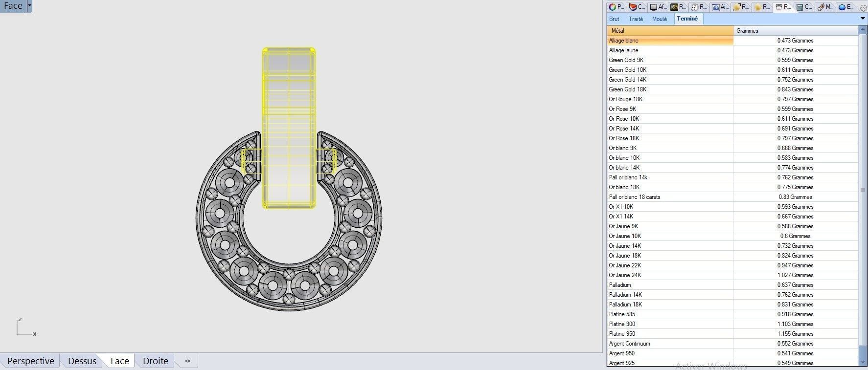Image resolution: width=868 pixels, height=370 pixels.
Task: Switch to the Moulé tab
Action: (659, 19)
